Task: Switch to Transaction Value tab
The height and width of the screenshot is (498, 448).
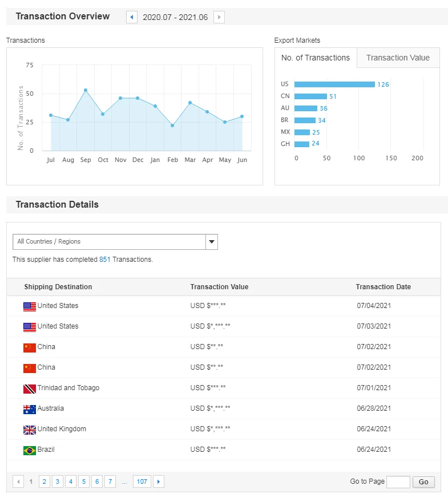Action: [x=398, y=58]
